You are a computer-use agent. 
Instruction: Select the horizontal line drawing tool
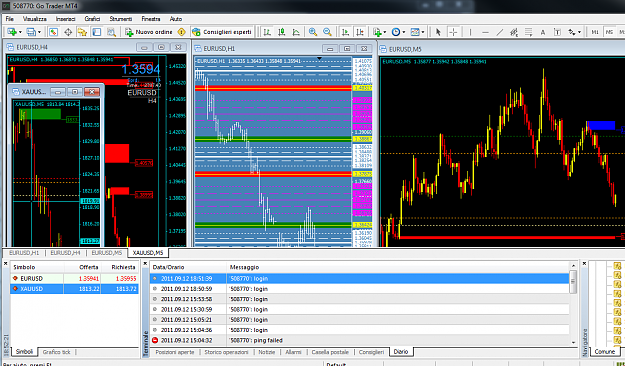pyautogui.click(x=485, y=32)
